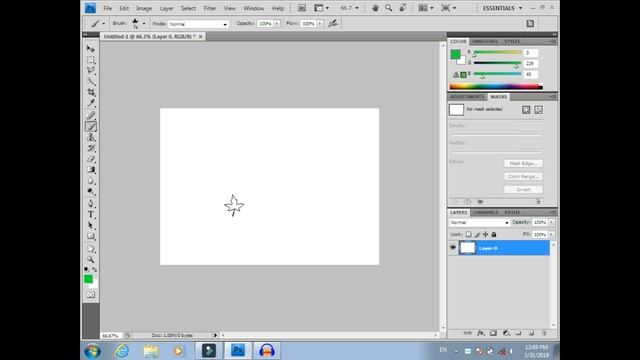Select the Crop tool
640x360 pixels.
pyautogui.click(x=91, y=92)
